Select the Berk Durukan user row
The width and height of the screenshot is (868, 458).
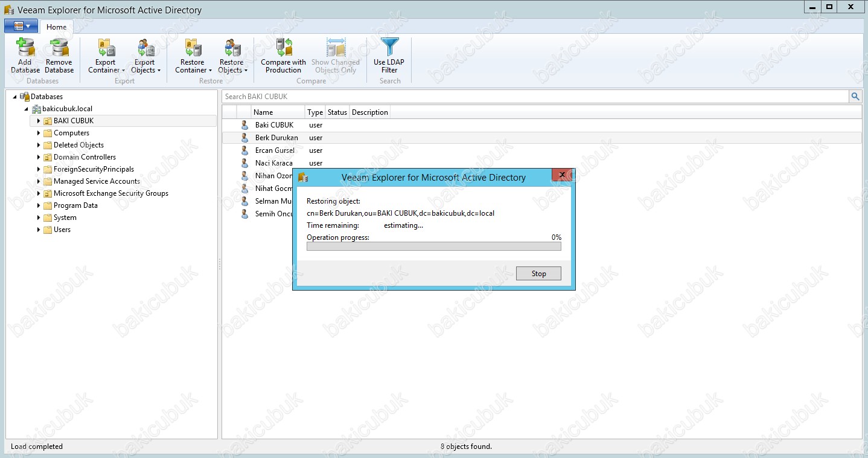[541, 138]
